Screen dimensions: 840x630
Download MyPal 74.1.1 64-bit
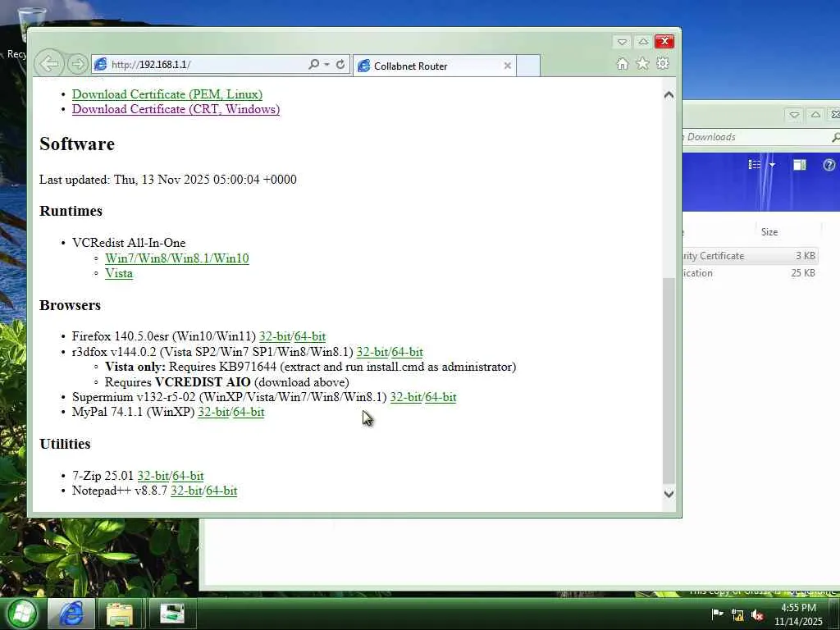pyautogui.click(x=248, y=412)
